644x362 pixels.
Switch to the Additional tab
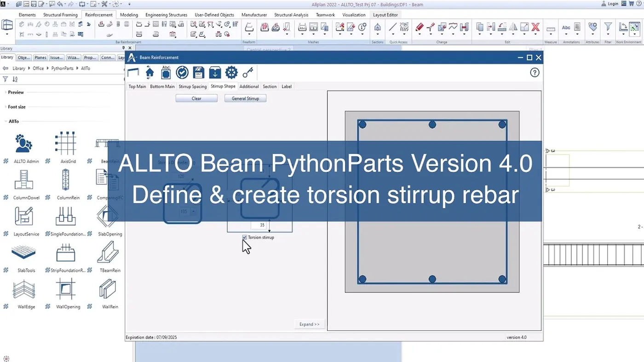pyautogui.click(x=249, y=86)
